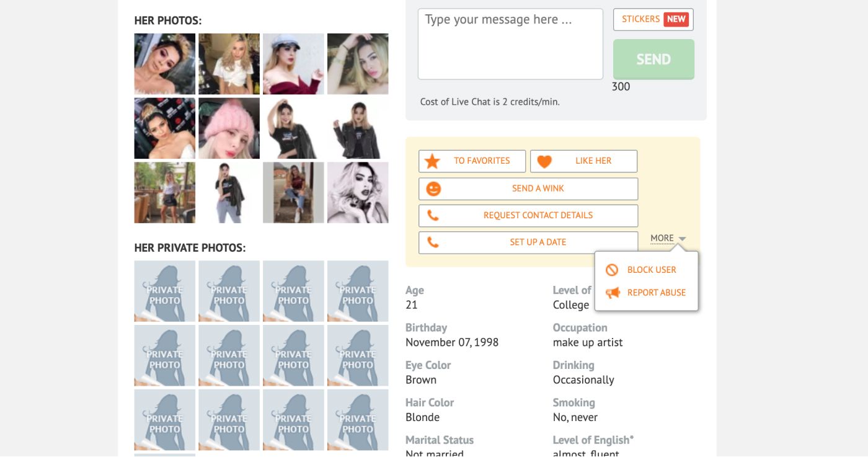The height and width of the screenshot is (457, 868).
Task: Open the first private photo placeholder
Action: click(164, 291)
